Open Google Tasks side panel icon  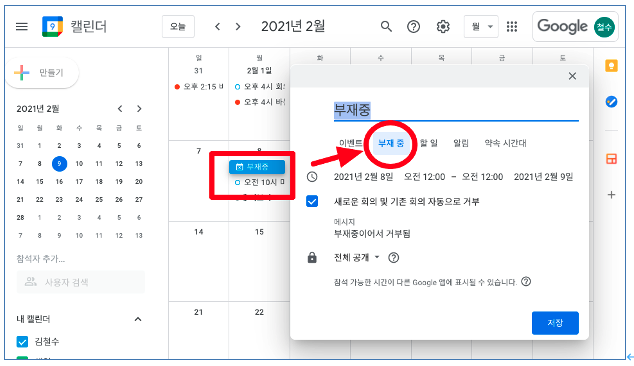611,102
